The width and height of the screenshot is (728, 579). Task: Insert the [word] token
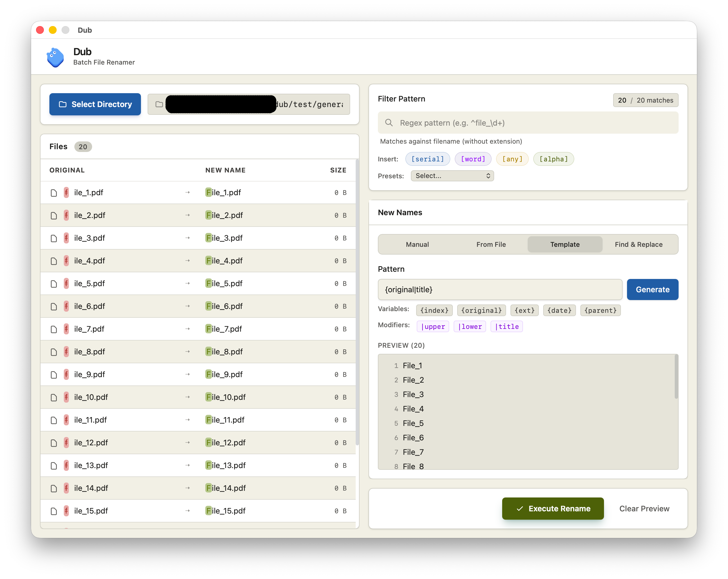[x=472, y=159]
